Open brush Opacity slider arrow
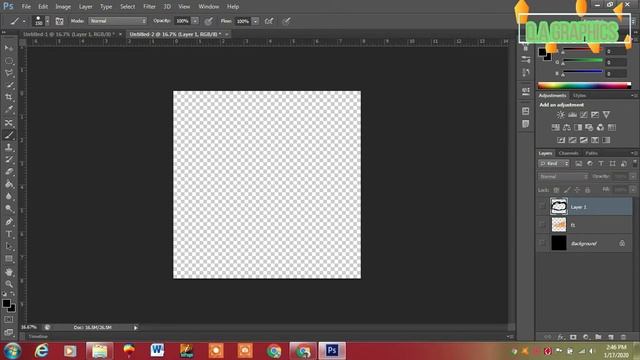This screenshot has width=640, height=360. tap(195, 21)
